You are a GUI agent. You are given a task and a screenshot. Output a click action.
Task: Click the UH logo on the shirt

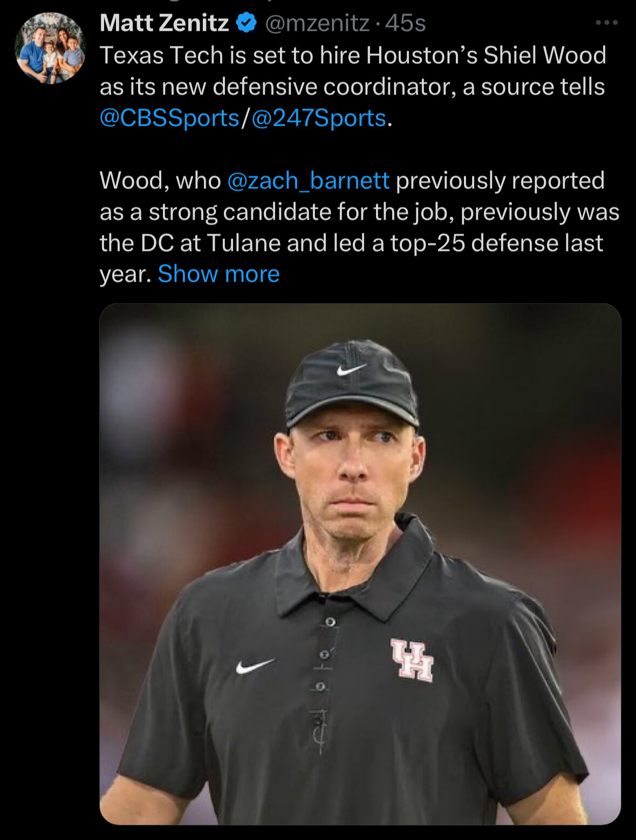413,660
